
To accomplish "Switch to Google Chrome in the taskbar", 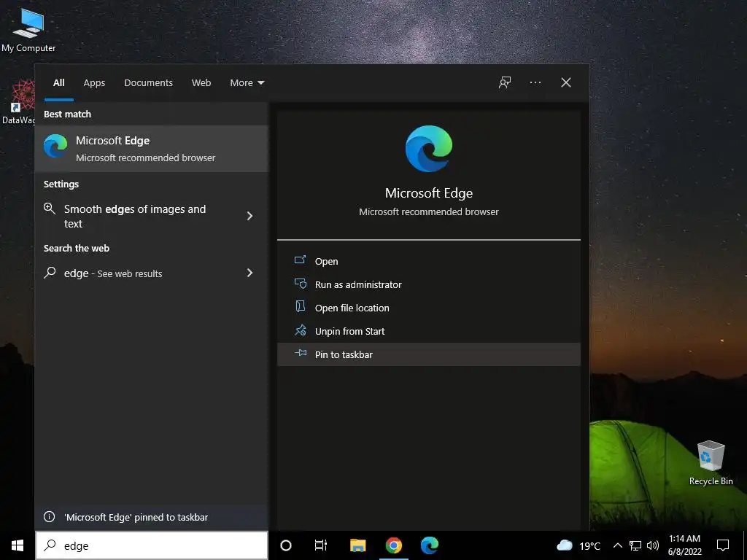I will click(393, 545).
